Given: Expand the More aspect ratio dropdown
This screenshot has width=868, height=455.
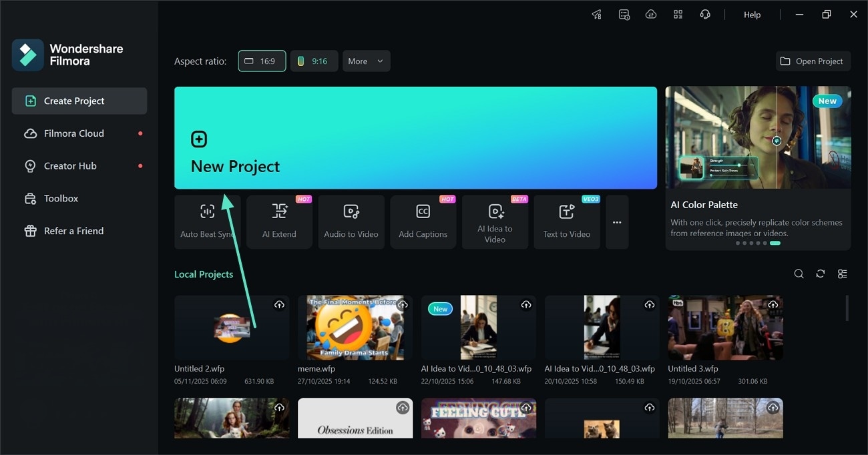Looking at the screenshot, I should click(x=366, y=61).
